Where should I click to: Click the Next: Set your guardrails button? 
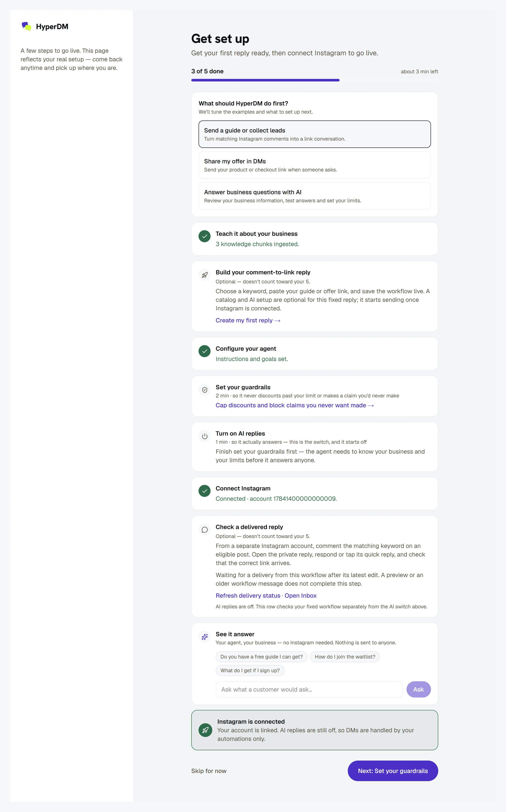(x=393, y=771)
